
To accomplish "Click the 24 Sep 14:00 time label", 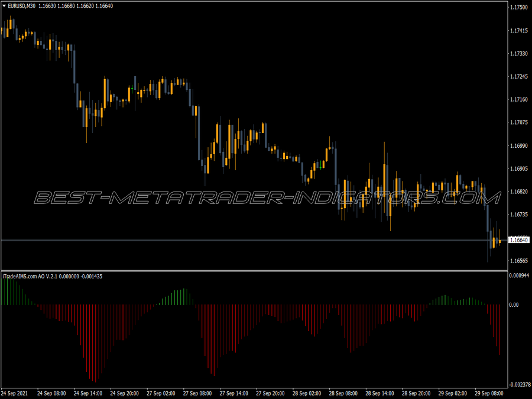I will [88, 393].
